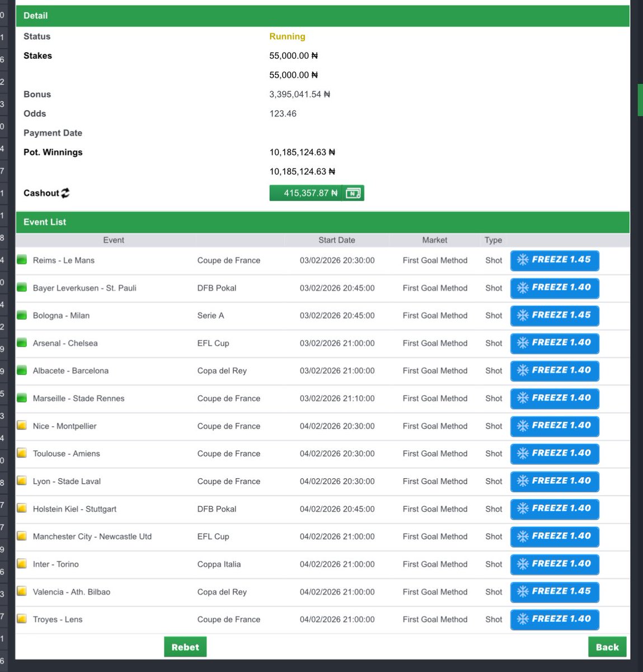Click the Market column header
The width and height of the screenshot is (643, 672).
[x=435, y=240]
